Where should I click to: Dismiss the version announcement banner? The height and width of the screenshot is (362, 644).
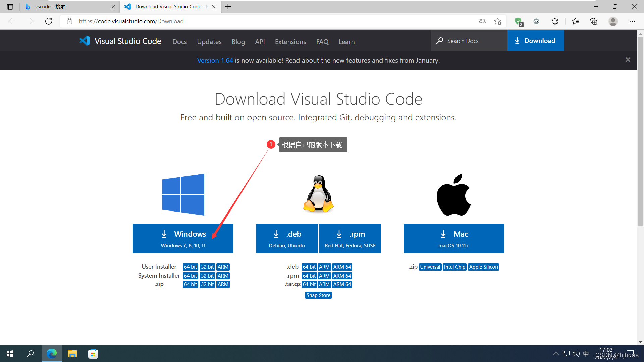tap(628, 60)
